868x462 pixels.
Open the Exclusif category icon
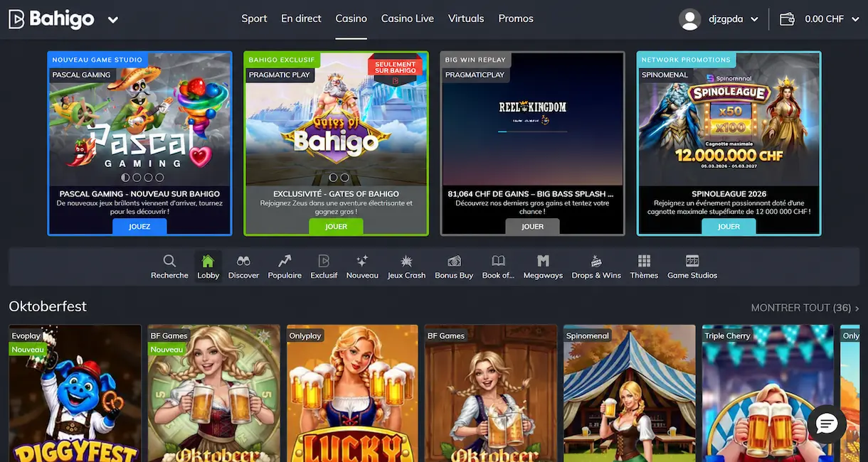tap(324, 262)
